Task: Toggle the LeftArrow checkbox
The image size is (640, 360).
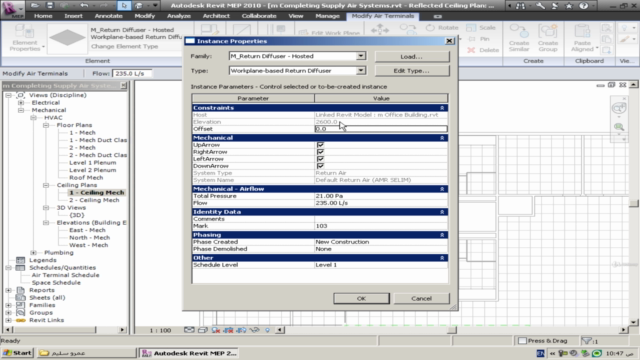Action: (320, 159)
